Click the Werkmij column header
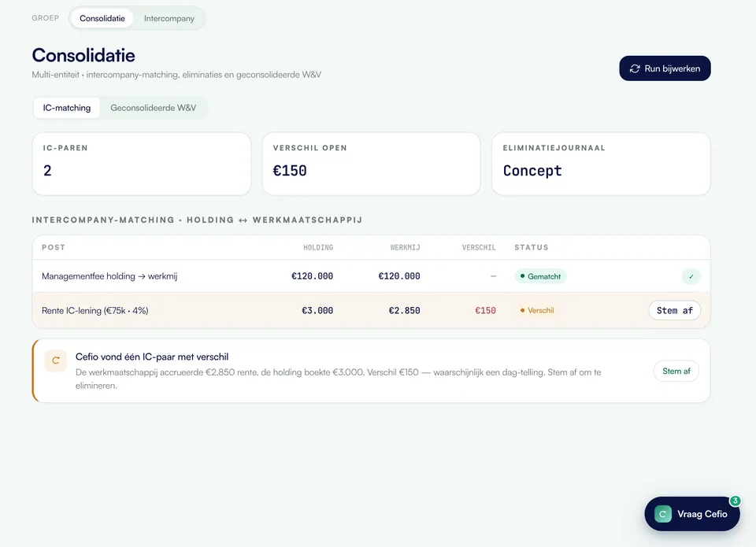756x547 pixels. click(405, 247)
